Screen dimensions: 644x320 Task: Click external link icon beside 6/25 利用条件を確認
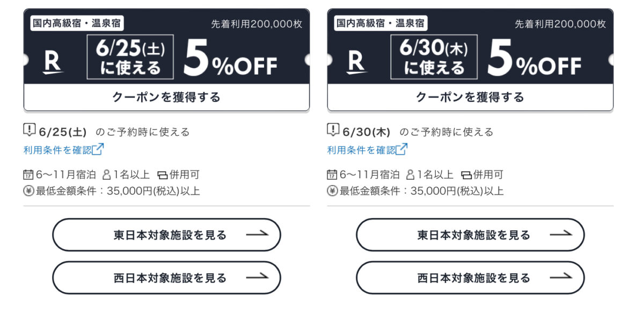point(98,150)
